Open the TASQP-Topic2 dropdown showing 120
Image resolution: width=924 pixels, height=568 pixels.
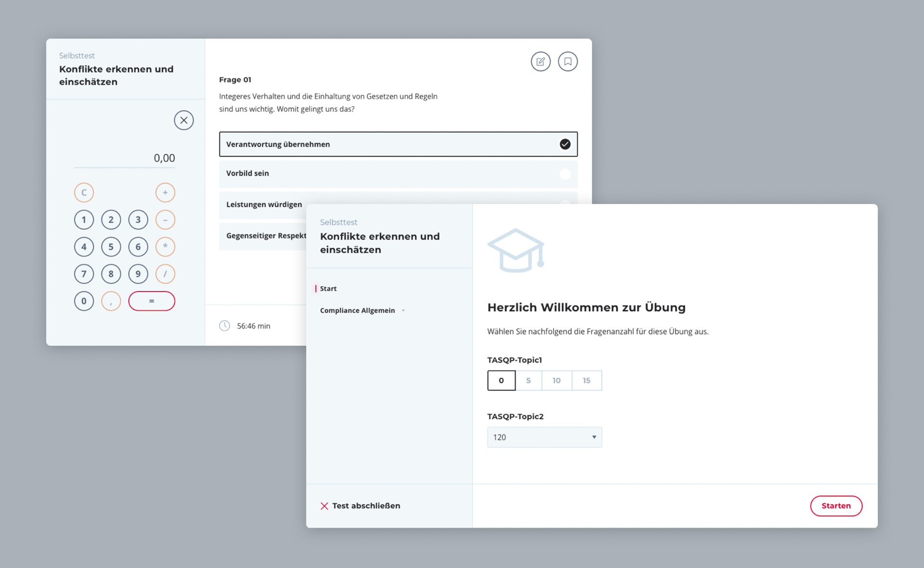tap(544, 437)
